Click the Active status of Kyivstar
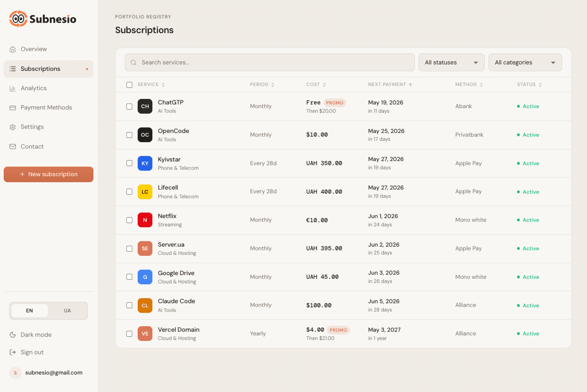This screenshot has width=587, height=392. pos(528,163)
